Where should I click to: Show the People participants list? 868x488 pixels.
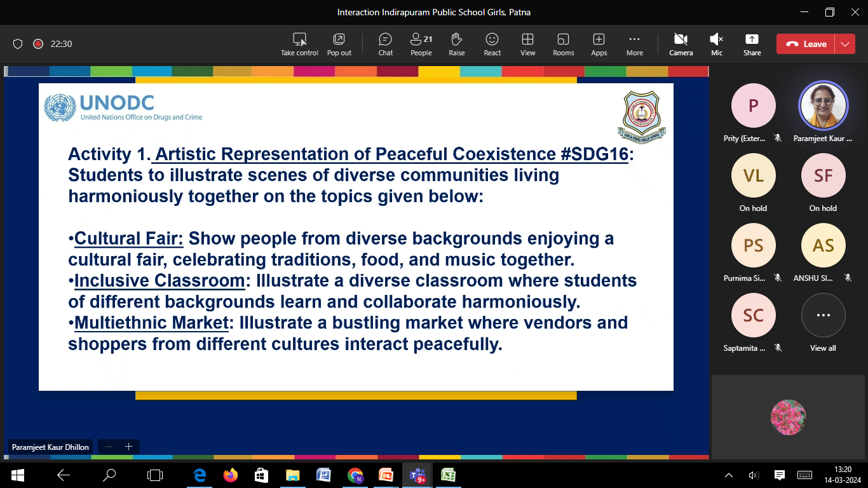(421, 44)
